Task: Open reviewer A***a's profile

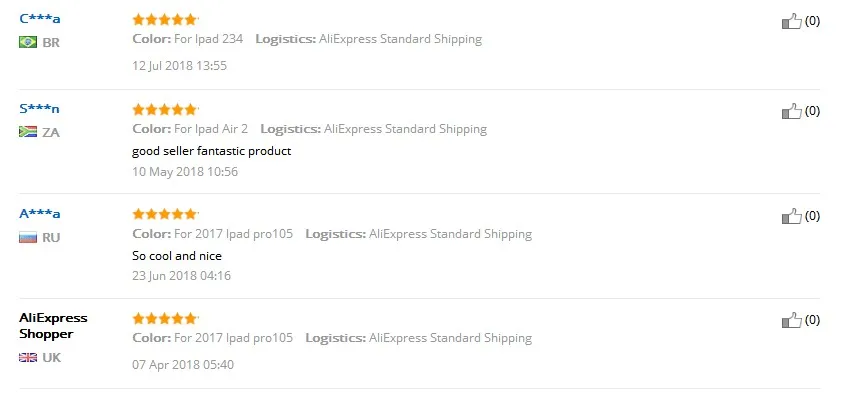Action: tap(39, 214)
